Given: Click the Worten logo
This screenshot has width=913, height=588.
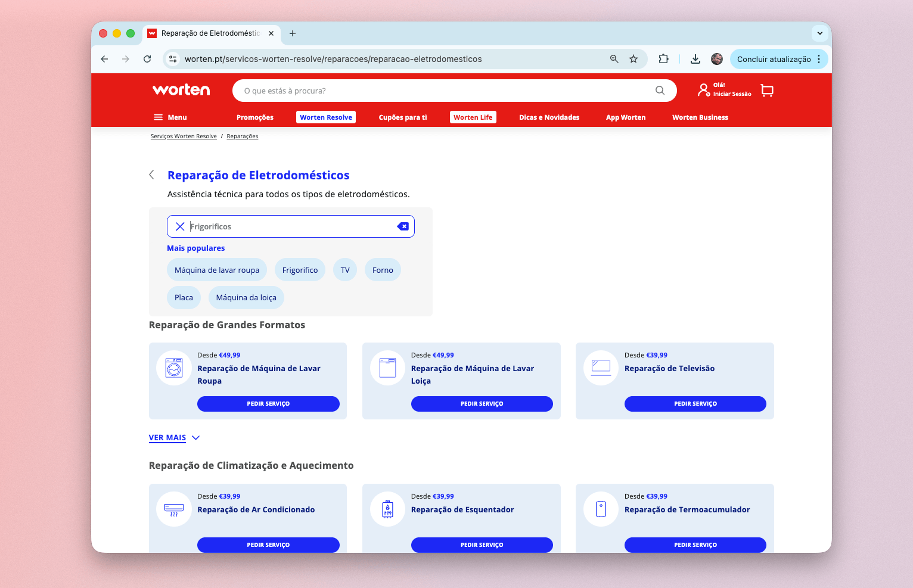Looking at the screenshot, I should point(181,90).
